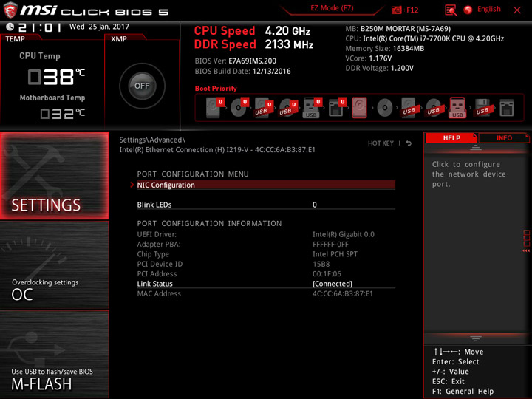The height and width of the screenshot is (399, 532).
Task: Click the help panel bottom scroll handle
Action: pyautogui.click(x=476, y=338)
